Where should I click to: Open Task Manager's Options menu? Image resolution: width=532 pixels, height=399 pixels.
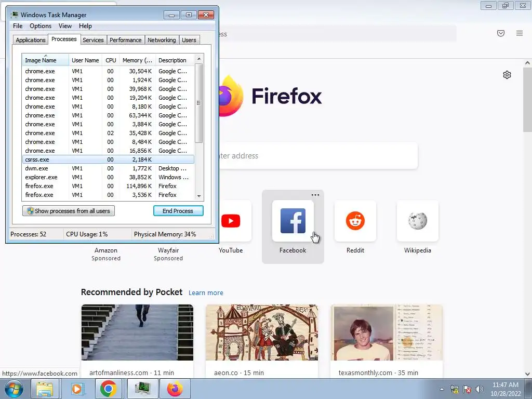[x=41, y=26]
